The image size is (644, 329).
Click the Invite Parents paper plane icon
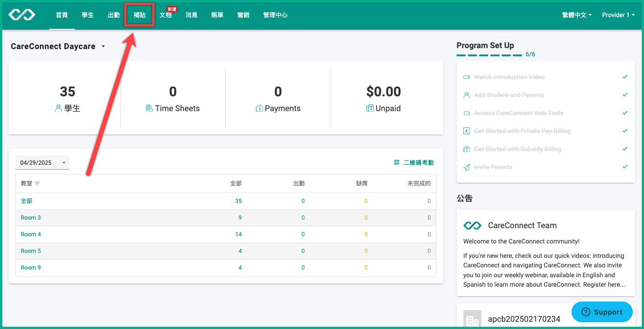[x=467, y=167]
